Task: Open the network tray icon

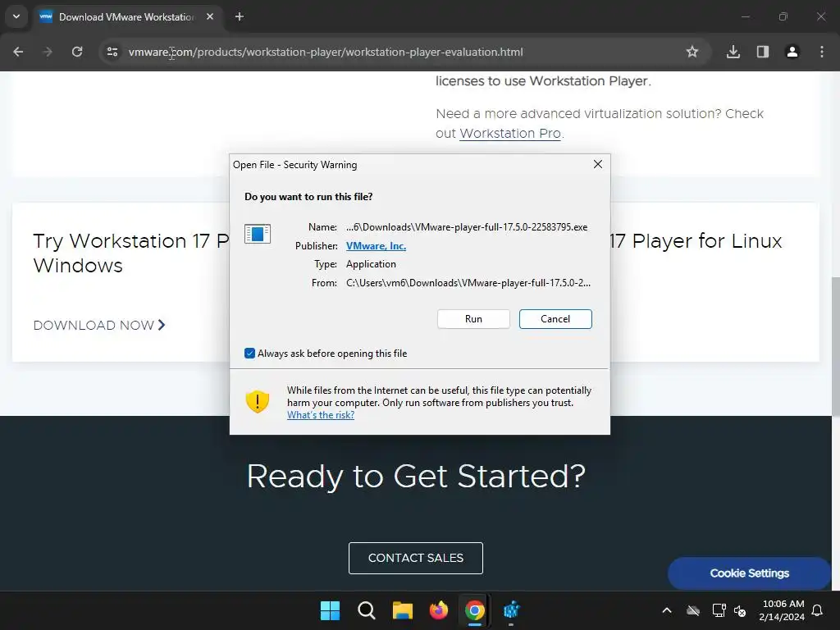Action: (719, 610)
